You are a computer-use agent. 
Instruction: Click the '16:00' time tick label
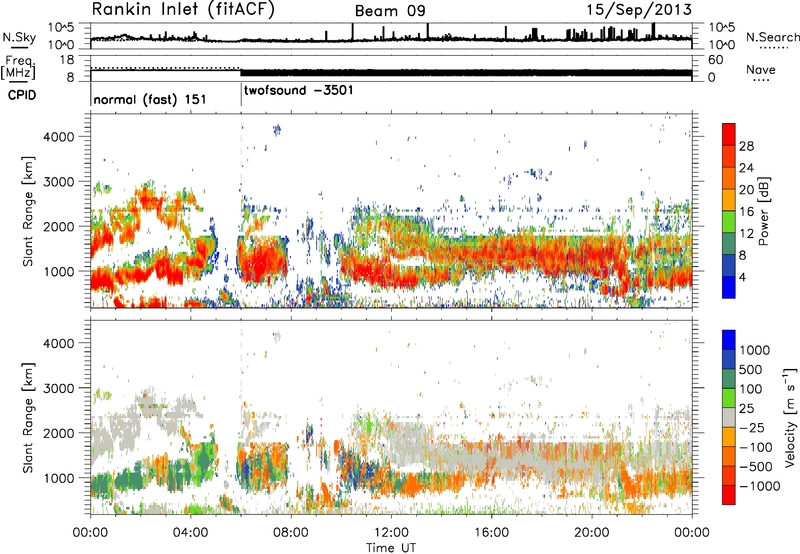pos(491,533)
